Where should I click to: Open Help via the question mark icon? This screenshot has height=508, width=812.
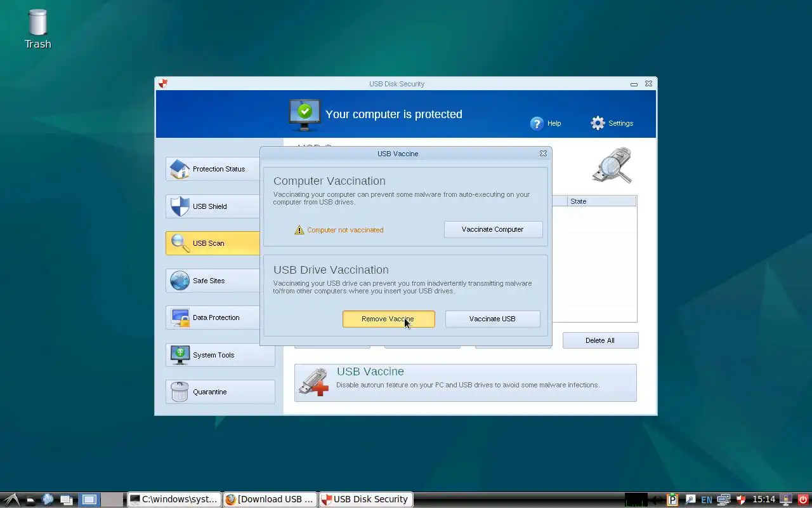537,123
